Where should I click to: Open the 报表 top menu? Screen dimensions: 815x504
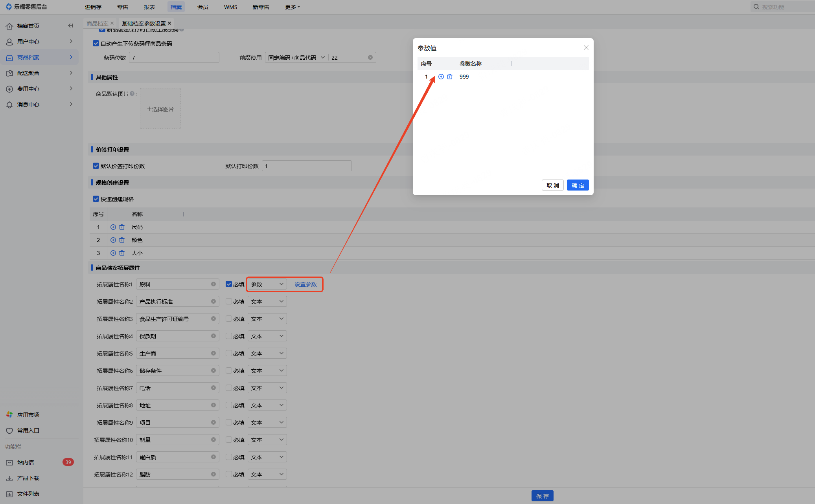[x=149, y=7]
